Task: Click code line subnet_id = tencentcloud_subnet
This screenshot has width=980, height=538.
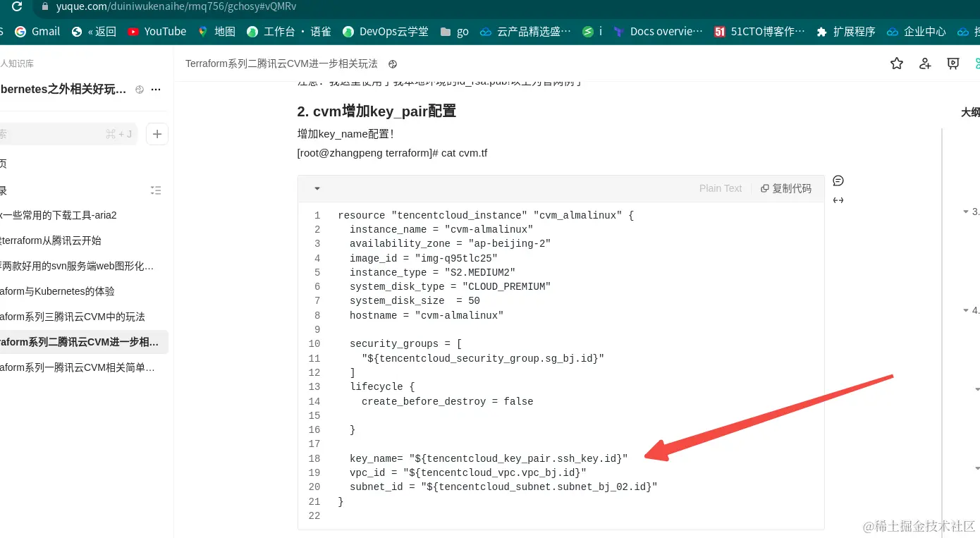Action: click(503, 487)
